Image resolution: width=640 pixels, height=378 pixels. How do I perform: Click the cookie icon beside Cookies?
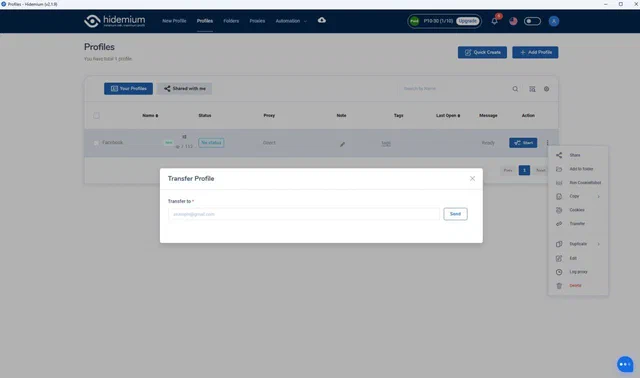(x=559, y=210)
